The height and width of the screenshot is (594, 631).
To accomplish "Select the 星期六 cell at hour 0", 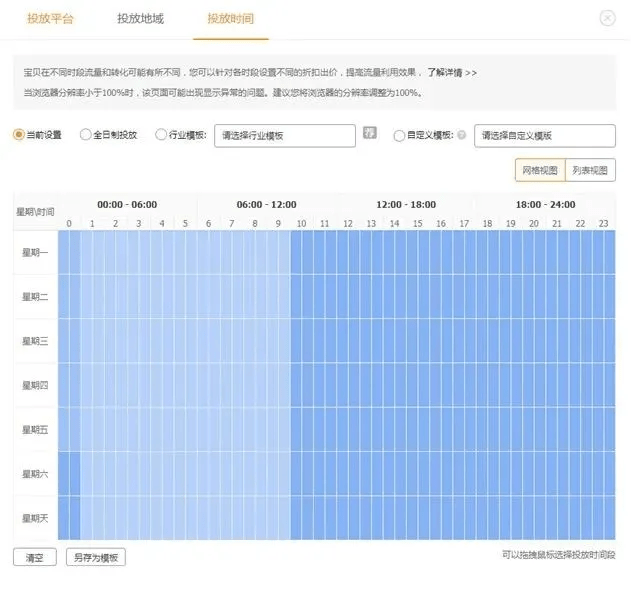I will click(70, 474).
